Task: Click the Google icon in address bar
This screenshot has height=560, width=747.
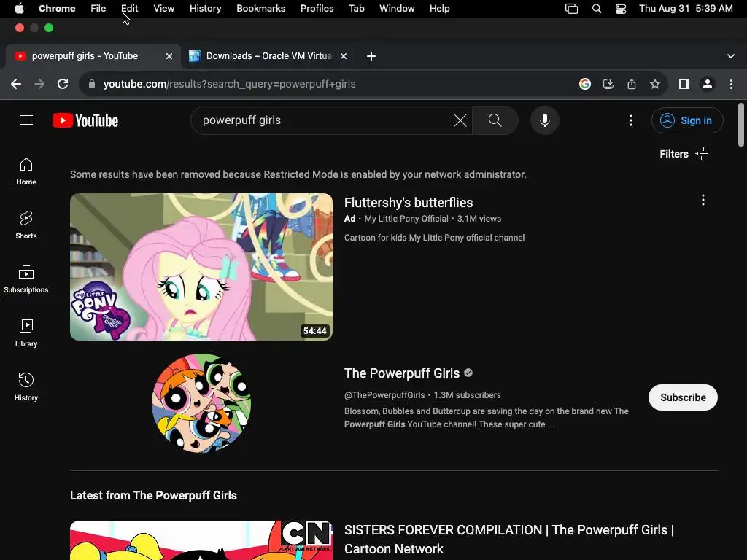Action: point(585,84)
